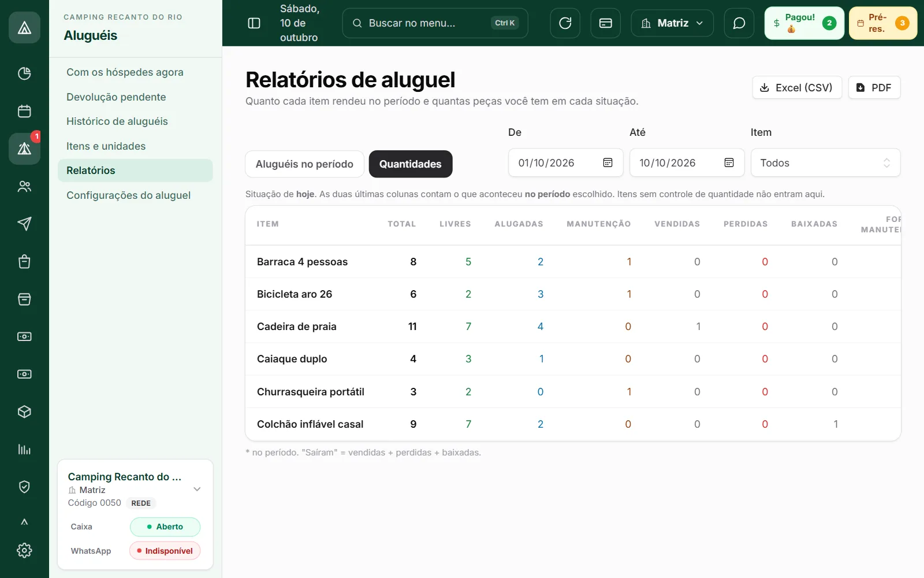Open the paper plane messages icon
924x578 pixels.
point(24,224)
